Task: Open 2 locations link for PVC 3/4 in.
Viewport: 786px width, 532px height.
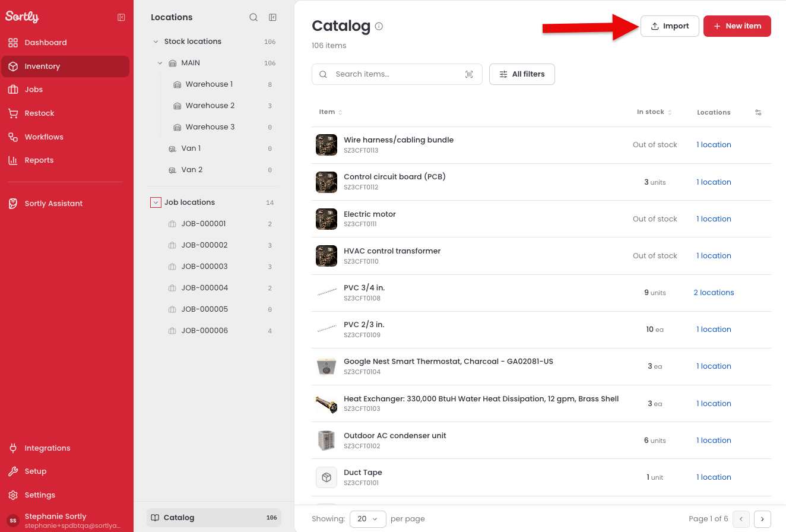Action: click(714, 293)
